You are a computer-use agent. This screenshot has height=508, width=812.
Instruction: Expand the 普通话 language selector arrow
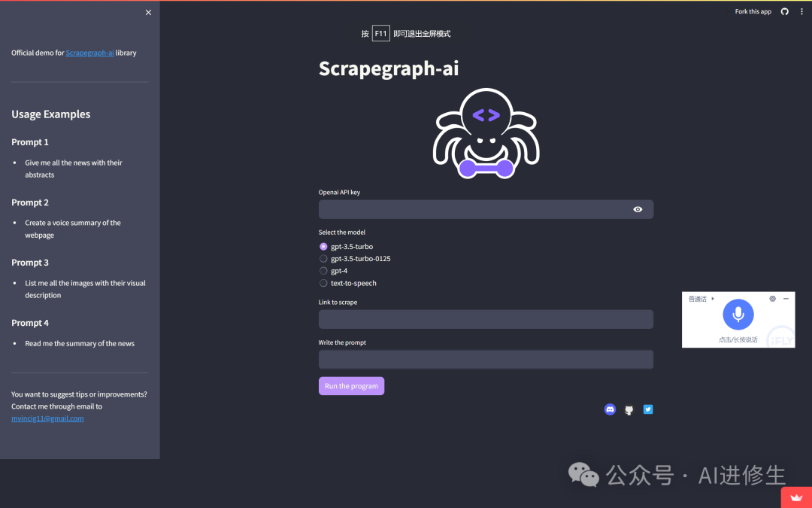tap(713, 299)
